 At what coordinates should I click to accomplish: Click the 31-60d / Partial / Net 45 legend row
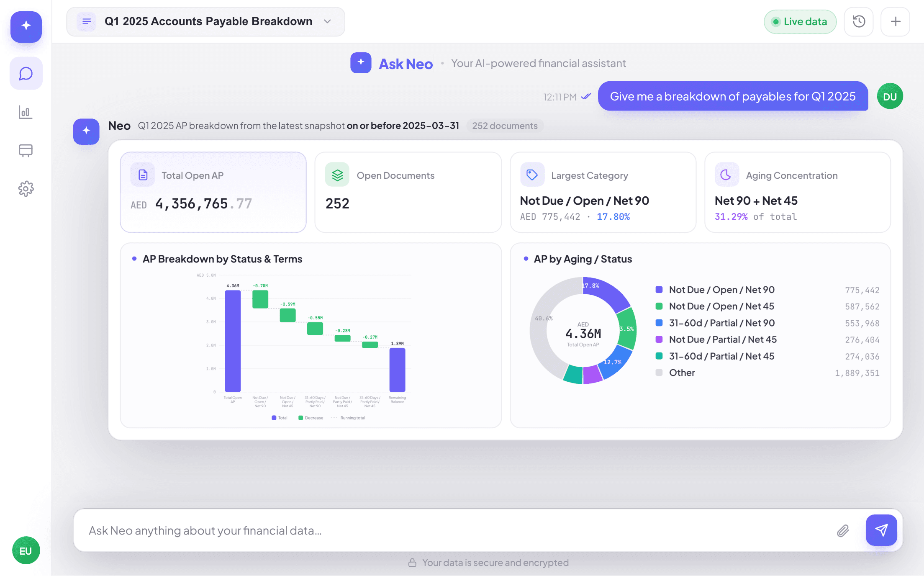pos(767,356)
